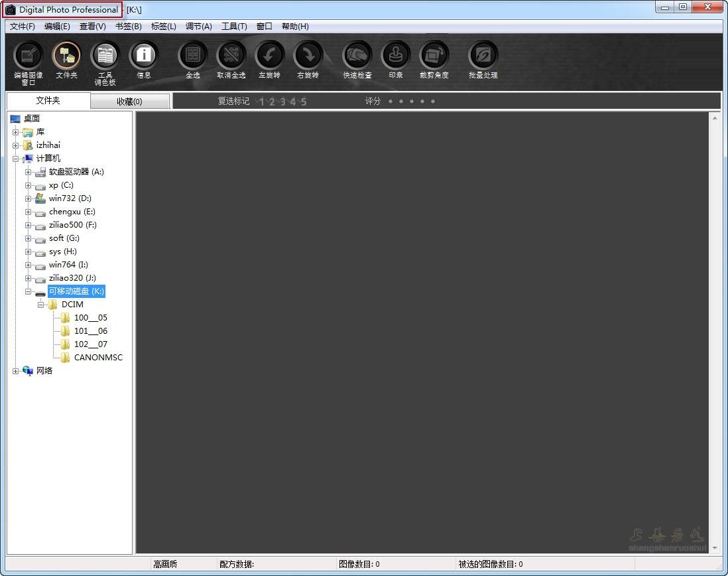The image size is (728, 576).
Task: Open the CANONMSC folder
Action: coord(98,357)
